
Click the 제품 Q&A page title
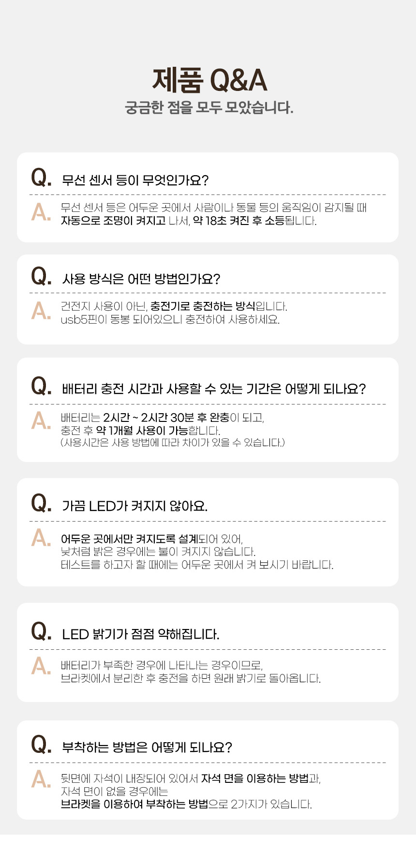point(209,80)
